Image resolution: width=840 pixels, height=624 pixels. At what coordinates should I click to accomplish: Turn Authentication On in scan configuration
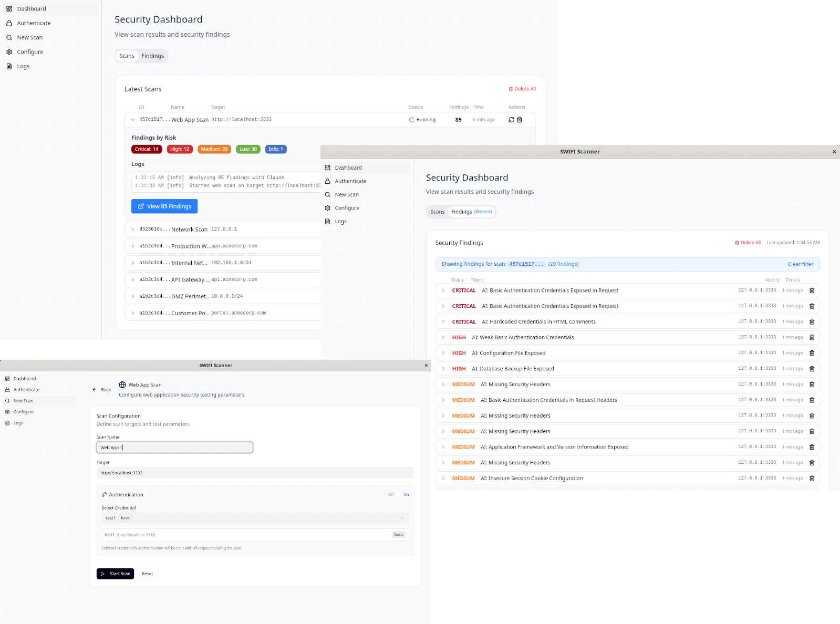[x=406, y=494]
